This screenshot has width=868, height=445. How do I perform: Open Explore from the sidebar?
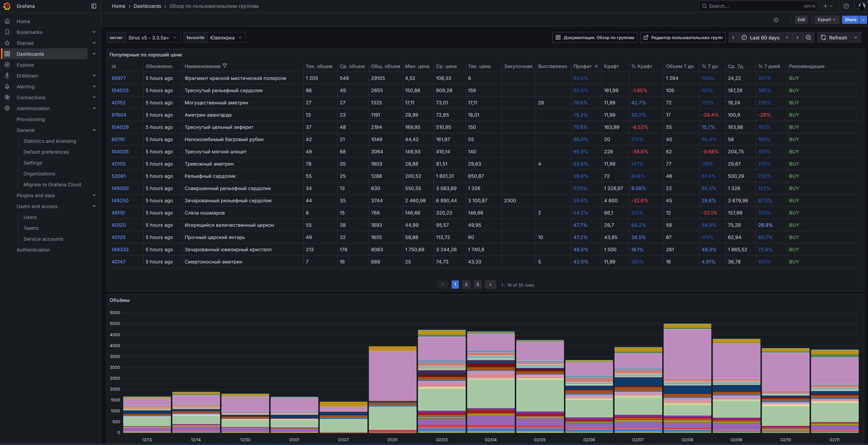pos(25,65)
